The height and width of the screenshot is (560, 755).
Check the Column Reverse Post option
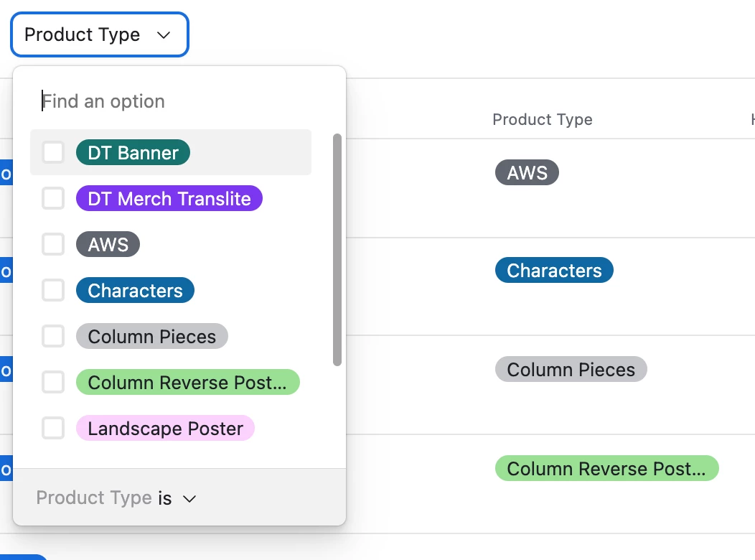point(53,383)
